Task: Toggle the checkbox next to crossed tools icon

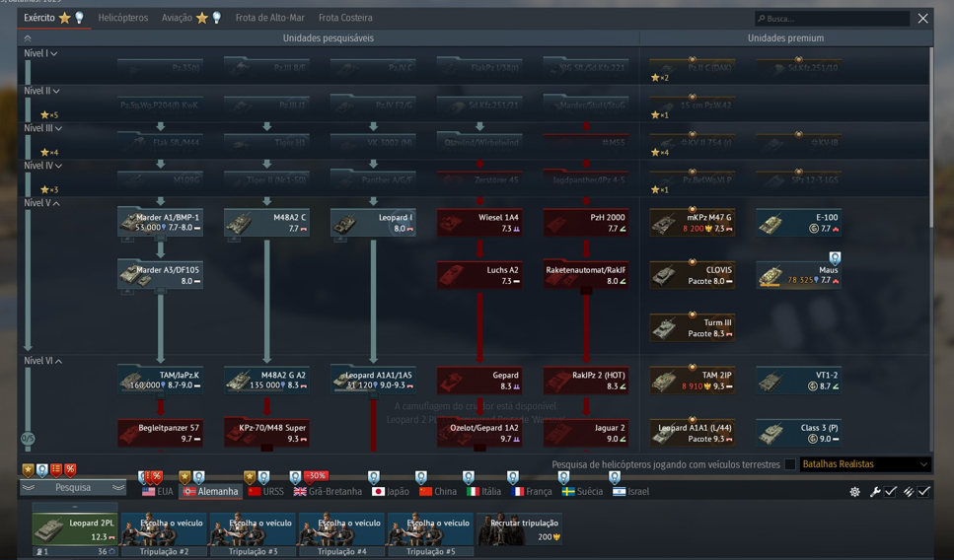Action: tap(923, 491)
